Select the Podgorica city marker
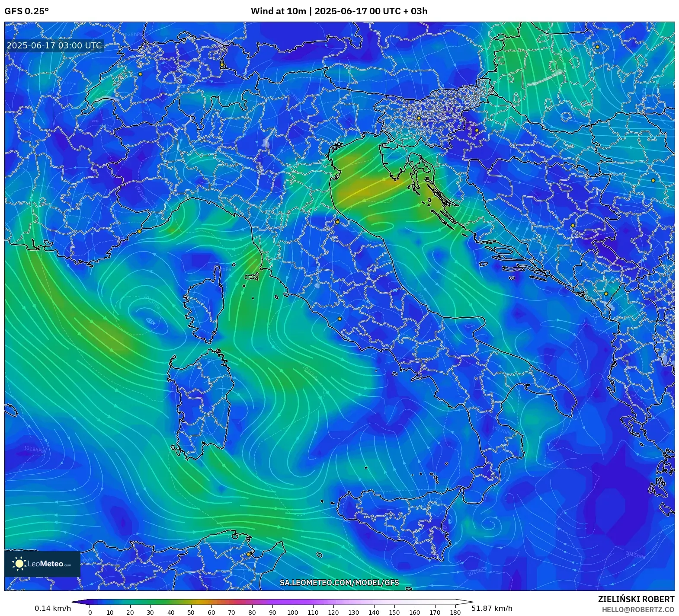 tap(606, 294)
